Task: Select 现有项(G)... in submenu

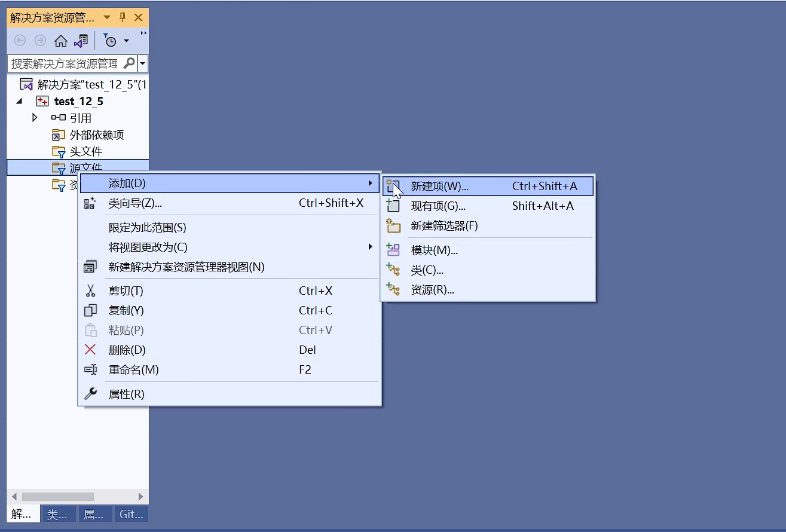Action: click(x=488, y=206)
